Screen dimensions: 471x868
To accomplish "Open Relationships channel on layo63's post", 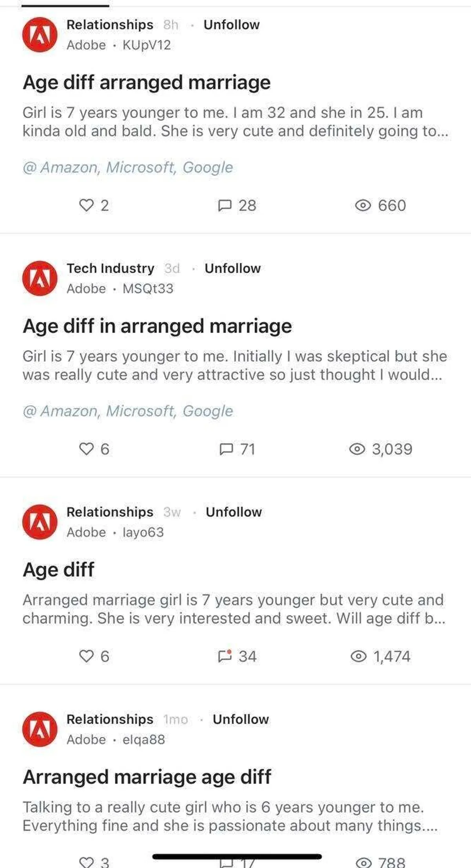I will click(110, 512).
